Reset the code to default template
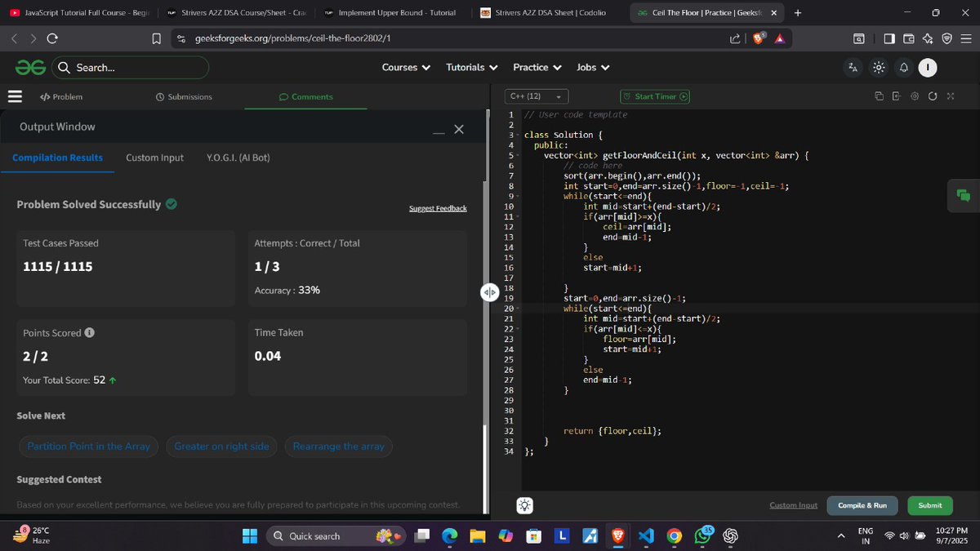980x551 pixels. tap(933, 96)
